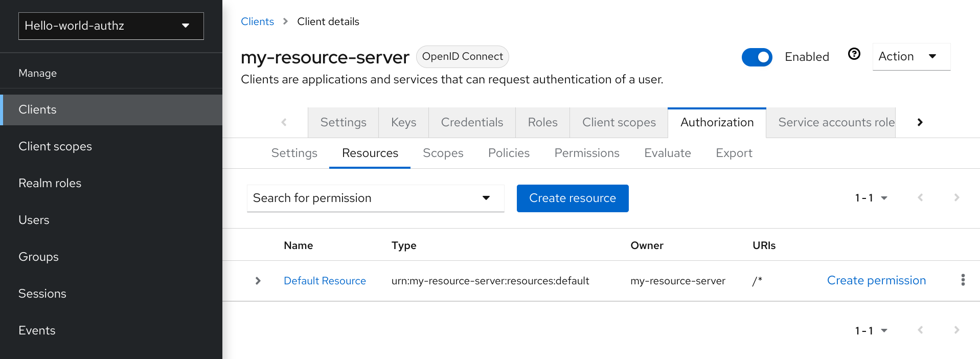Open the Action dropdown menu

pyautogui.click(x=910, y=57)
